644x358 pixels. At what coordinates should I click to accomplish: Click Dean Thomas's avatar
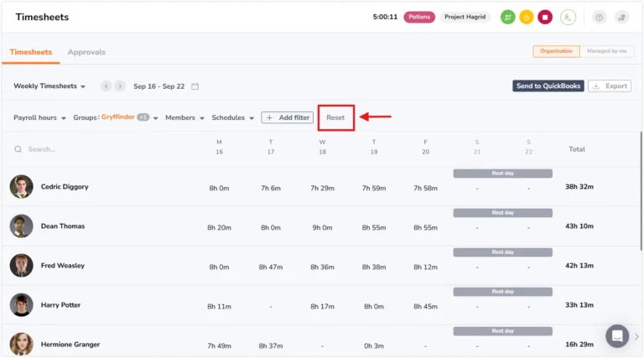point(21,226)
